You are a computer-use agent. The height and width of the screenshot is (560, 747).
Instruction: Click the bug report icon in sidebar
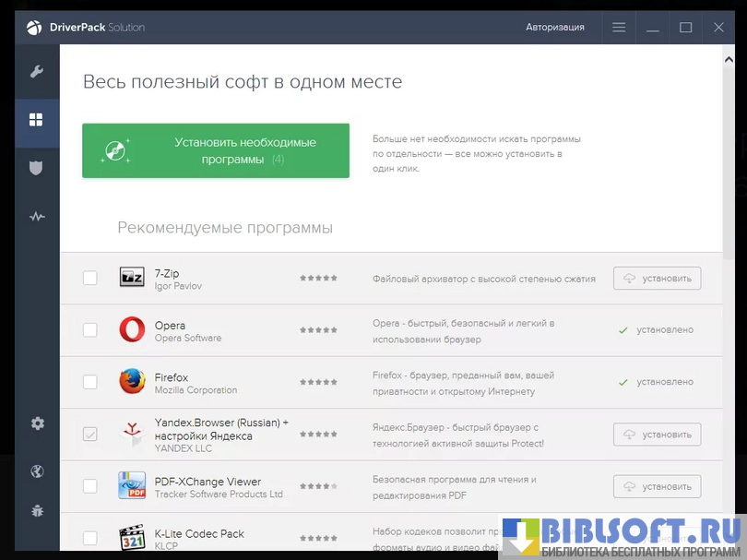pos(37,509)
